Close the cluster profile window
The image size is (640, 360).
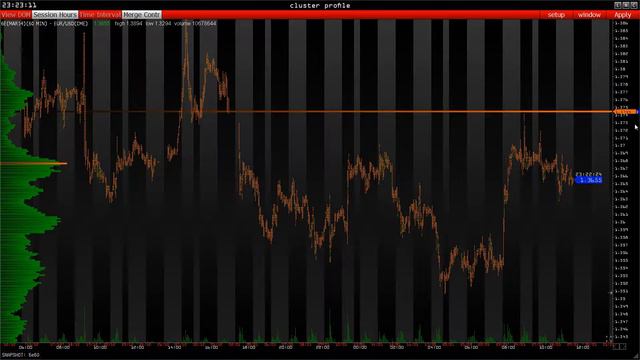pyautogui.click(x=634, y=5)
